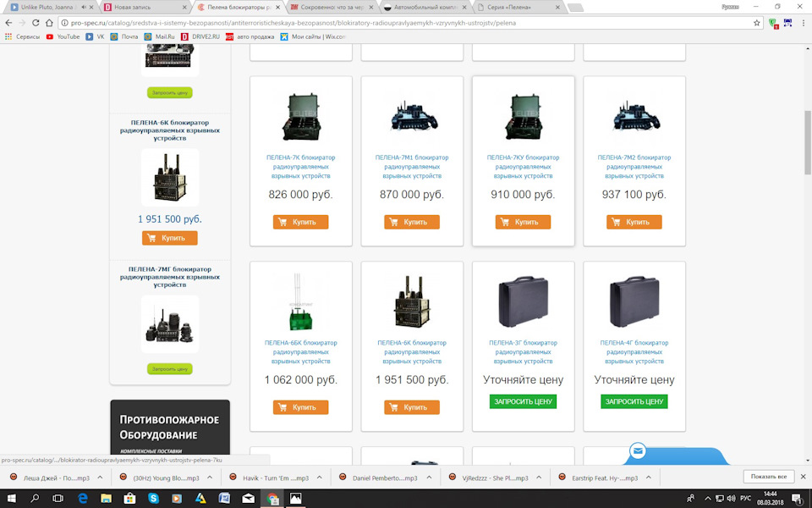Open ПЕЛЕНА-7КУ product title link

tap(523, 167)
